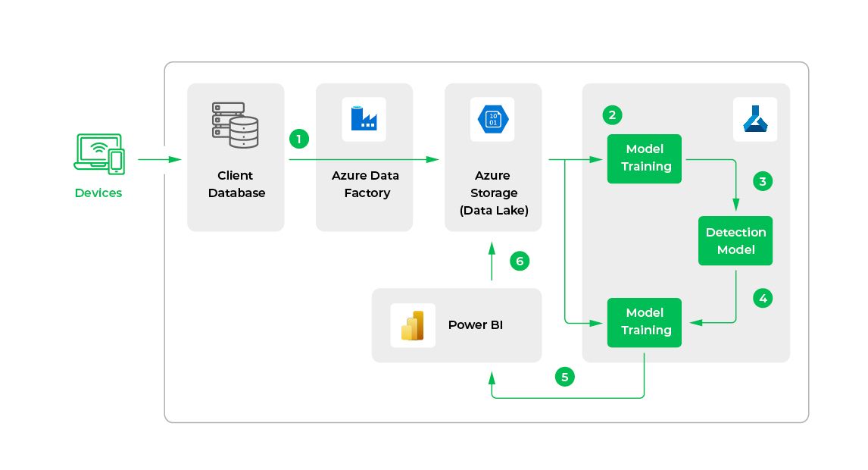Select the step 3 circle marker
Viewport: 868px width, 470px height.
[763, 181]
